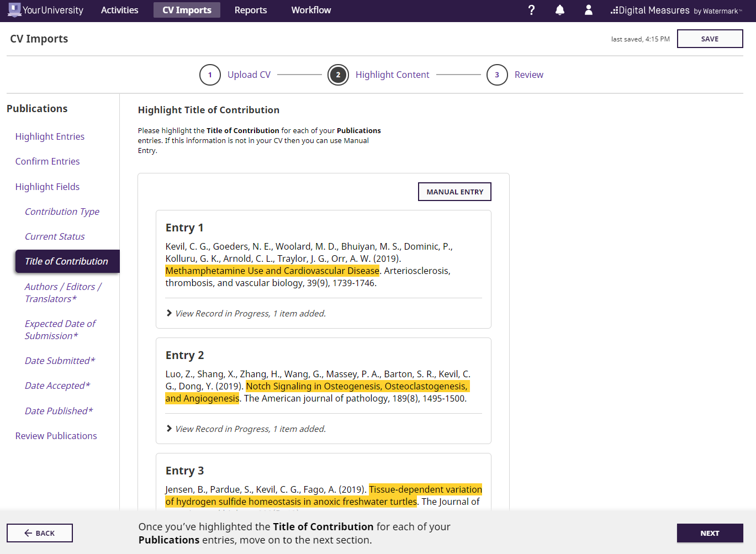This screenshot has height=554, width=756.
Task: Go to the Workflow tab
Action: point(311,10)
